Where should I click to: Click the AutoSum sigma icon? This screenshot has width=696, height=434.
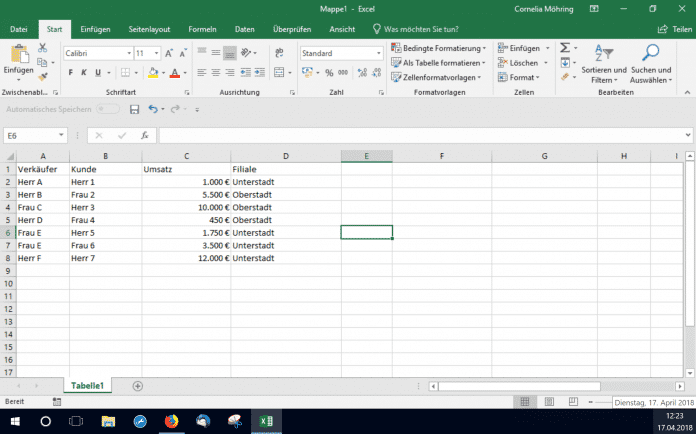click(x=565, y=47)
